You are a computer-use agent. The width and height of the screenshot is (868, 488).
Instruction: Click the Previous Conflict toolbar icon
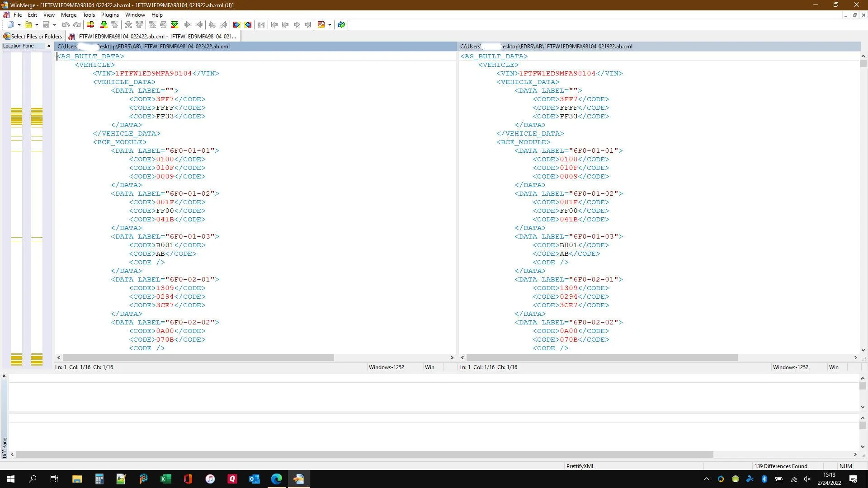pos(139,25)
